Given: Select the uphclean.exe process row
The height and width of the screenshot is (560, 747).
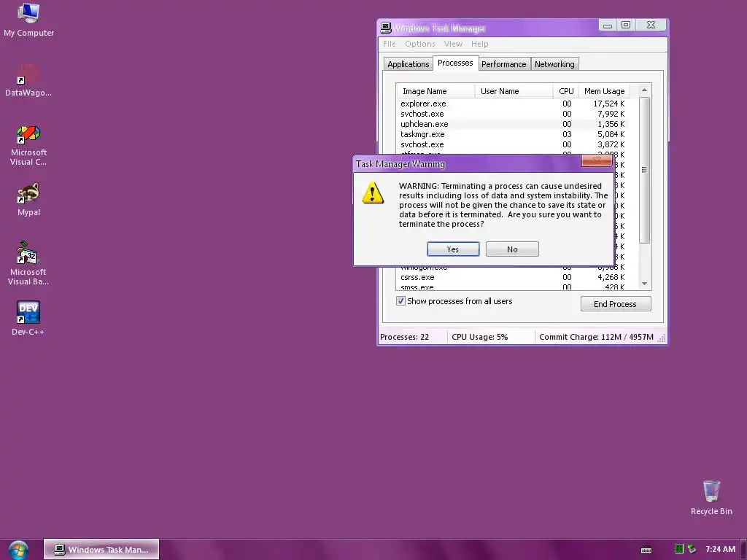Looking at the screenshot, I should pyautogui.click(x=512, y=124).
